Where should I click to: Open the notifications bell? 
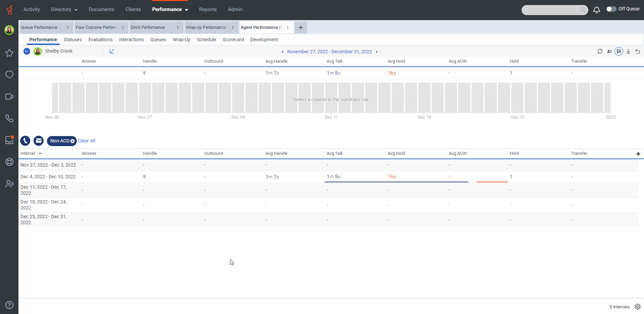click(596, 10)
